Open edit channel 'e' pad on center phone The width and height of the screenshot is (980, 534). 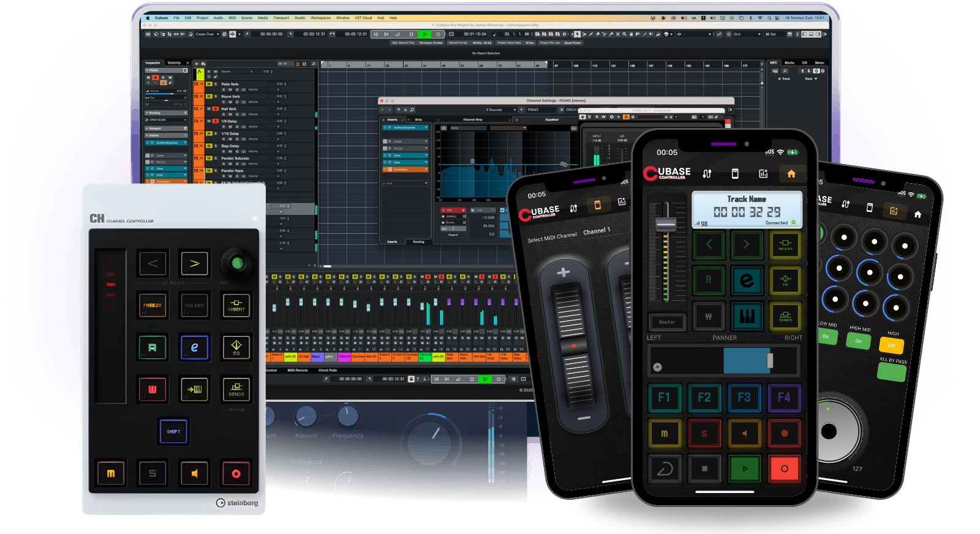click(747, 280)
